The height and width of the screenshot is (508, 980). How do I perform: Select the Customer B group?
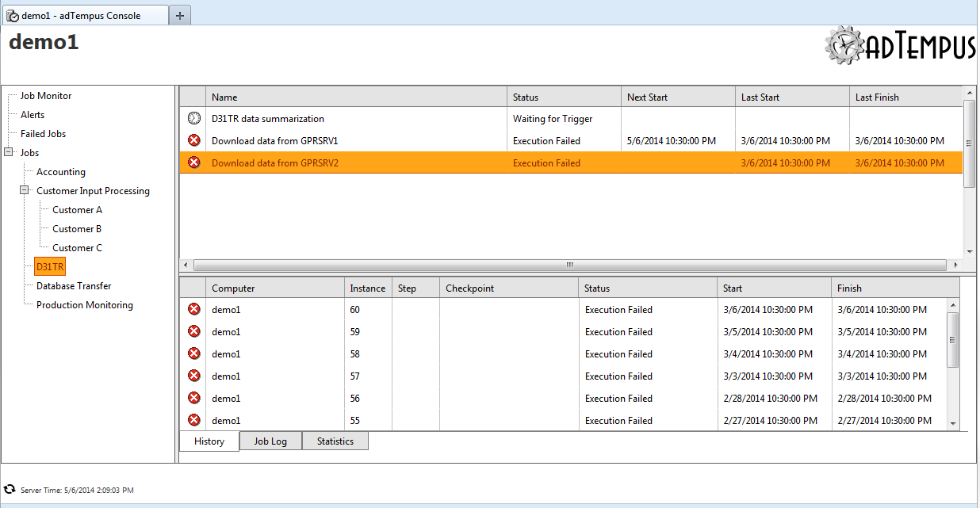click(x=77, y=229)
